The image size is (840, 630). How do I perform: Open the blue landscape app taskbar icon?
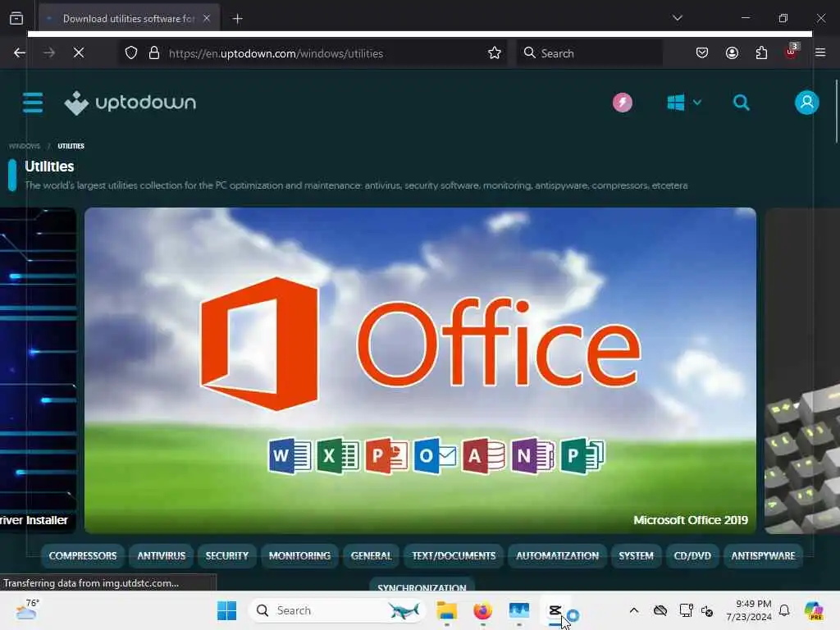[518, 610]
